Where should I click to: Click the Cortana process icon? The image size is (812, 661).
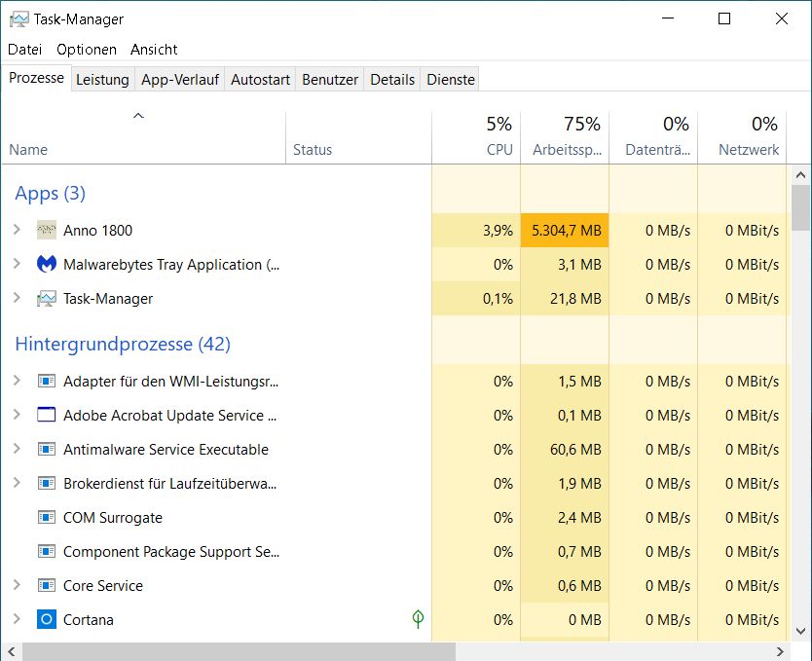click(47, 620)
